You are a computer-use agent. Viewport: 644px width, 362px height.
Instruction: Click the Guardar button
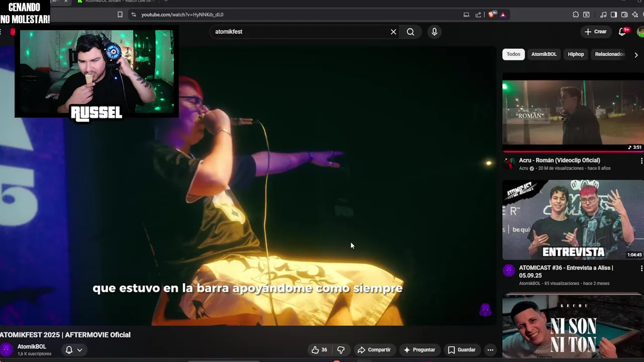(x=461, y=350)
